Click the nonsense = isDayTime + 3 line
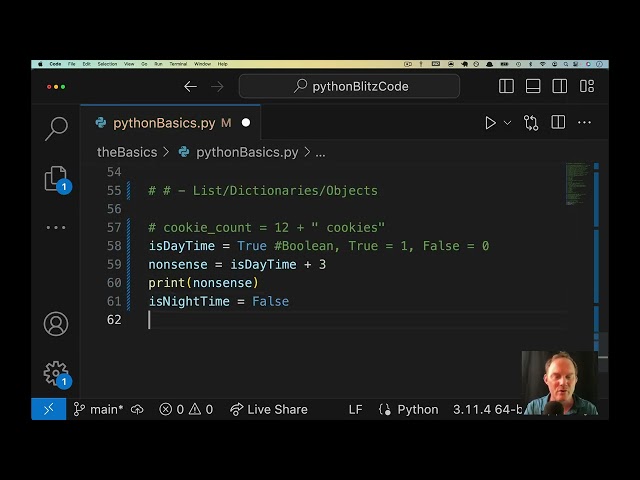640x480 pixels. [x=237, y=264]
